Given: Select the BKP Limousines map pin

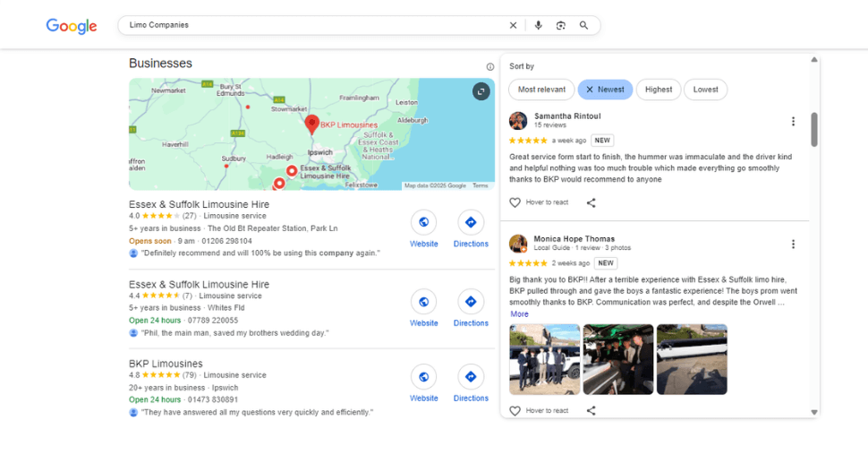Looking at the screenshot, I should (x=312, y=124).
